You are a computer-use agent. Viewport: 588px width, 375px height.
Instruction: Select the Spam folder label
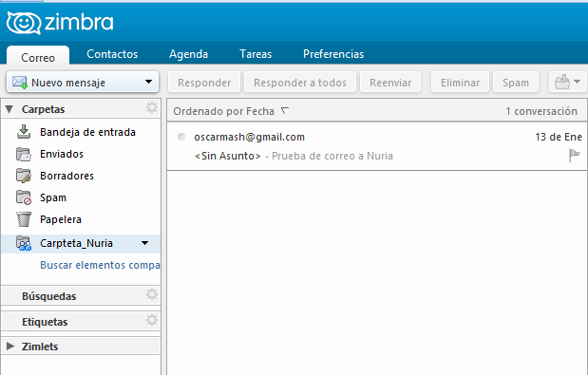pyautogui.click(x=53, y=197)
